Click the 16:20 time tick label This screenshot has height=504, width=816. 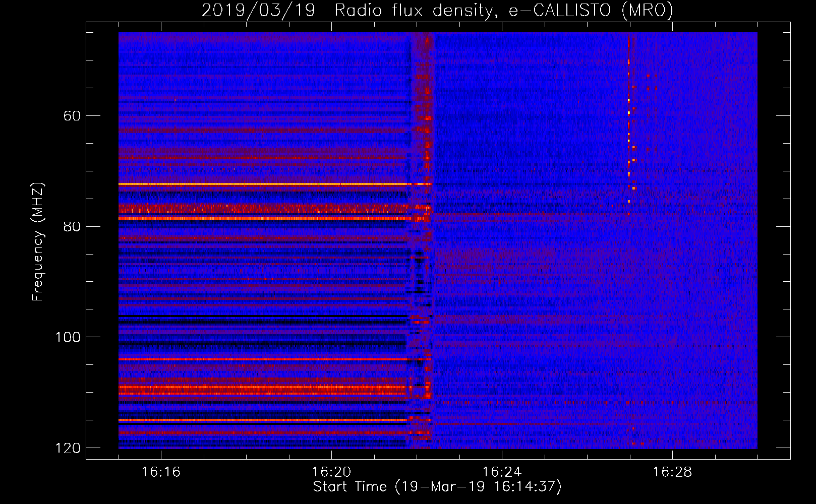(x=331, y=472)
